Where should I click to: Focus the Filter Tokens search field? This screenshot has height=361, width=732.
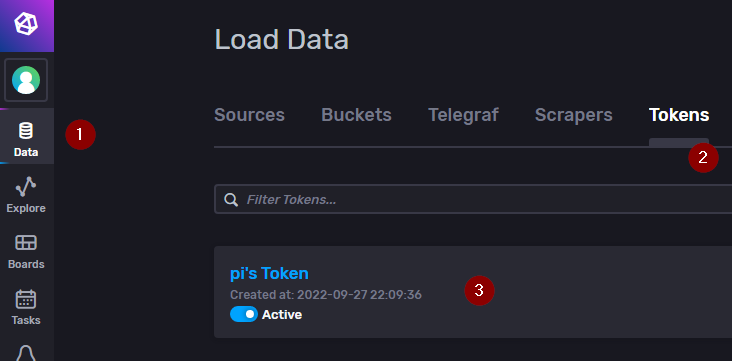[x=473, y=199]
